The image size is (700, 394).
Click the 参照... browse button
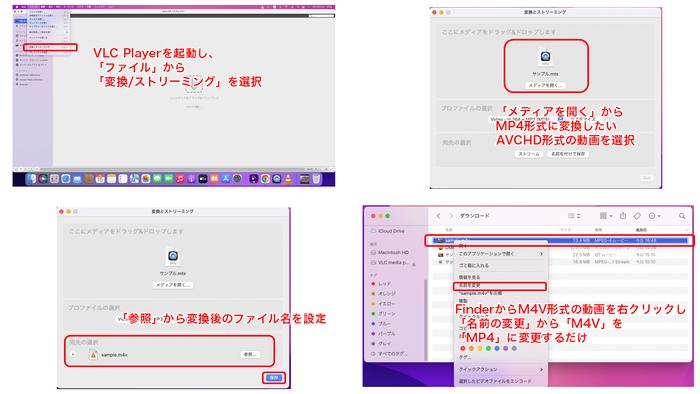coord(250,354)
